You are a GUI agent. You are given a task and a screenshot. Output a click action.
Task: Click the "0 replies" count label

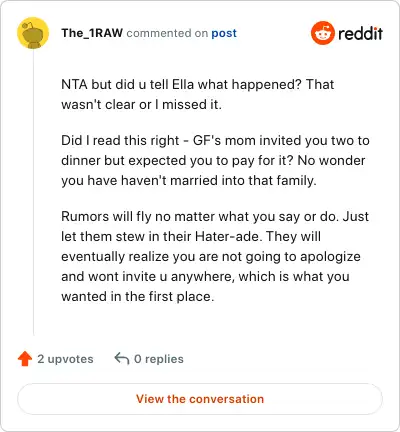pyautogui.click(x=159, y=359)
